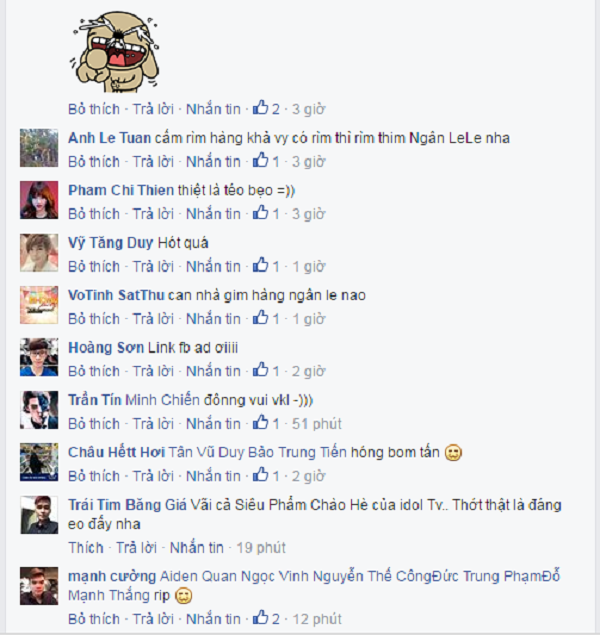Image resolution: width=600 pixels, height=635 pixels.
Task: Click thumbs-up icon on Trần Tín comment
Action: click(x=260, y=423)
